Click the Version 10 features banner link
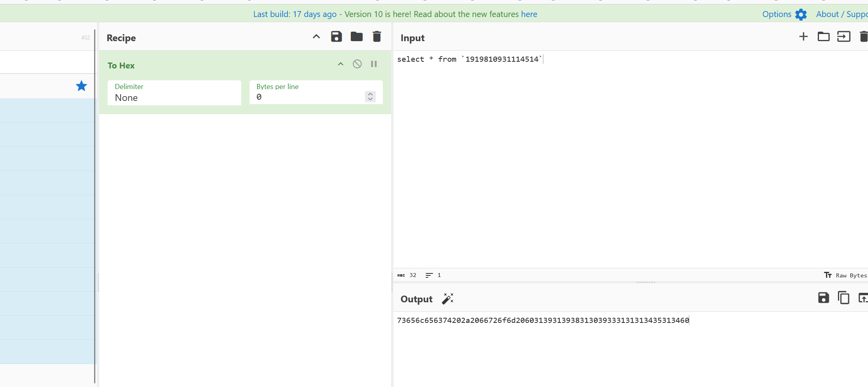 pyautogui.click(x=441, y=14)
